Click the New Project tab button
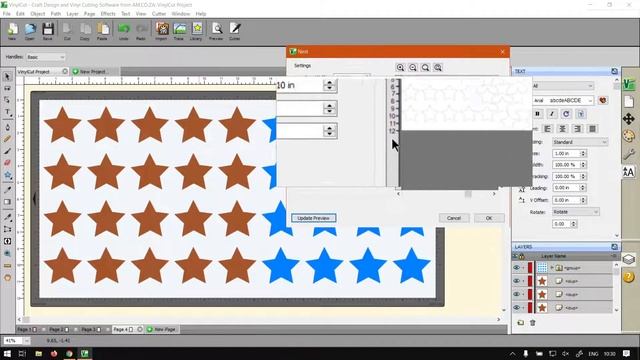 (90, 71)
